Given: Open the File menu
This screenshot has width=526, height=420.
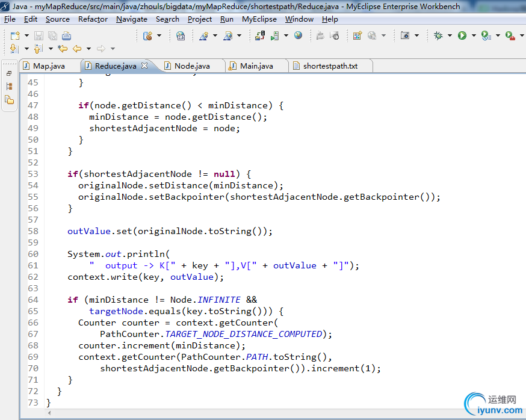Looking at the screenshot, I should 10,19.
